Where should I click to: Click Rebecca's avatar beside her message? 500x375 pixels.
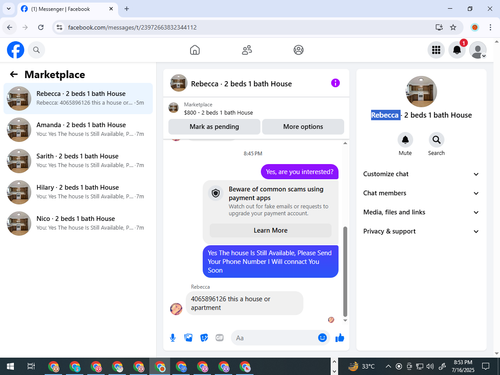(x=176, y=309)
